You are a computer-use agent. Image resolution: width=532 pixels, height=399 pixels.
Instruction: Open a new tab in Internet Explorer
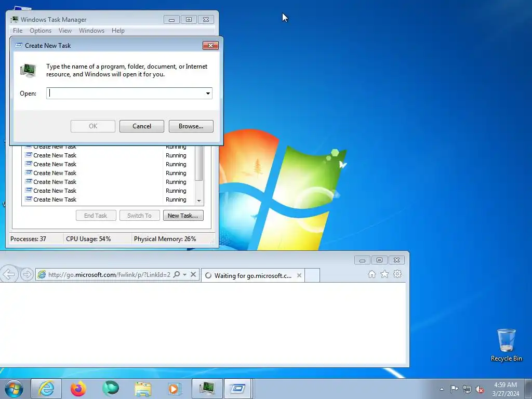312,275
